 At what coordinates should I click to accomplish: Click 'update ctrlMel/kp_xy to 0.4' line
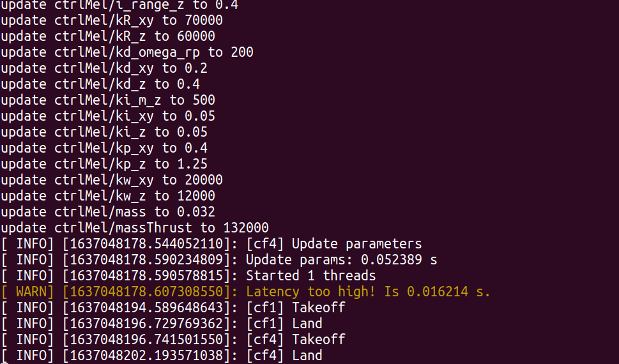pos(104,148)
